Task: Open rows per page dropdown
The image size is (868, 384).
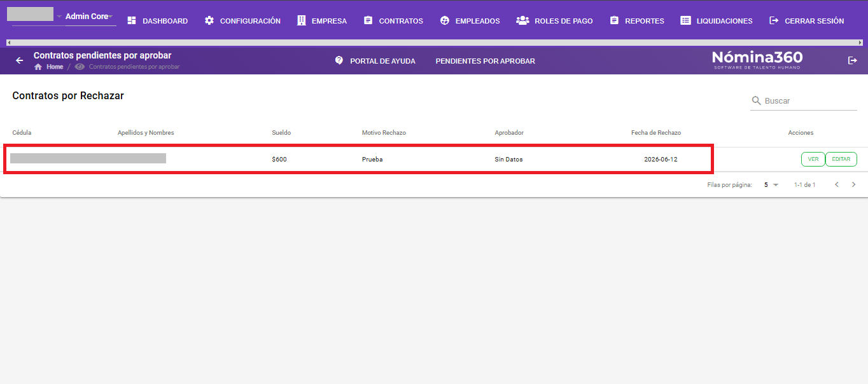Action: click(x=771, y=185)
